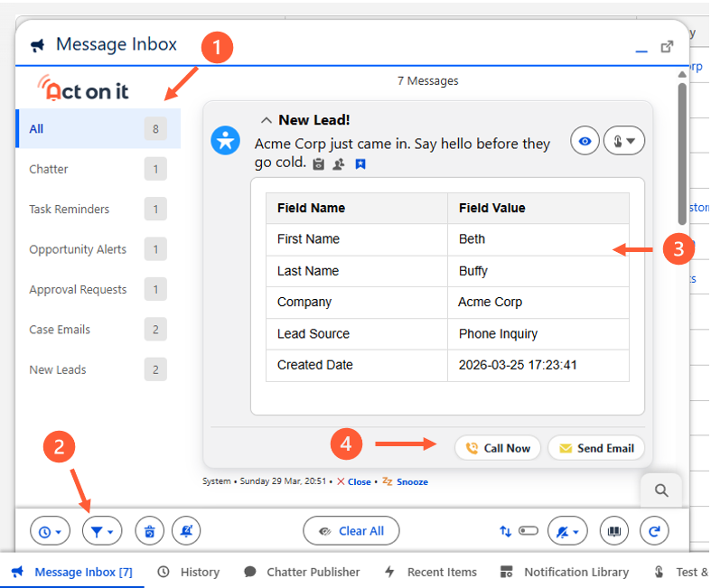This screenshot has width=711, height=588.
Task: Toggle the eye mark-as-read button
Action: point(585,141)
